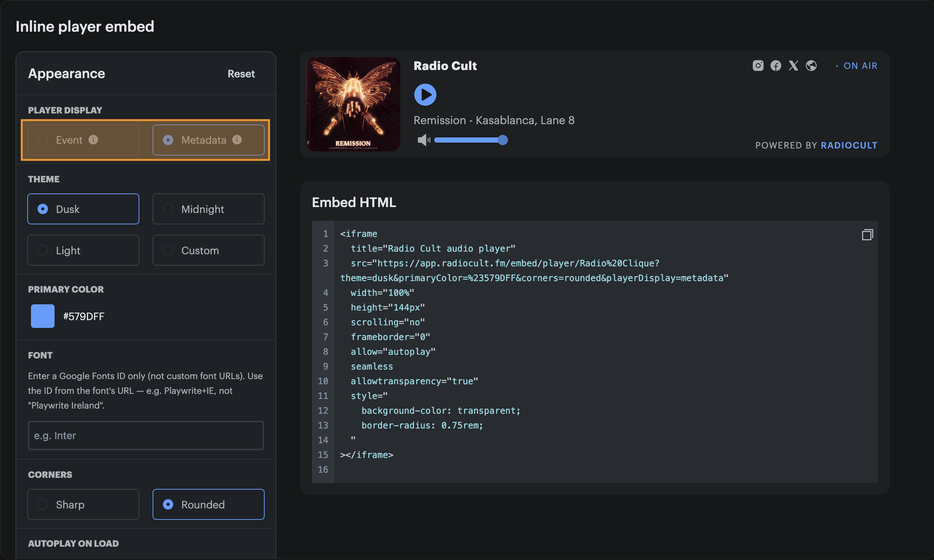Show the info tooltip icon beside Event
This screenshot has height=560, width=934.
click(93, 140)
